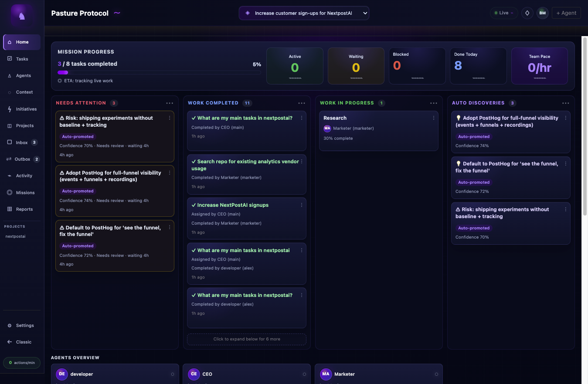Click the actions/min indicator pill
Image resolution: width=588 pixels, height=384 pixels.
click(x=22, y=363)
